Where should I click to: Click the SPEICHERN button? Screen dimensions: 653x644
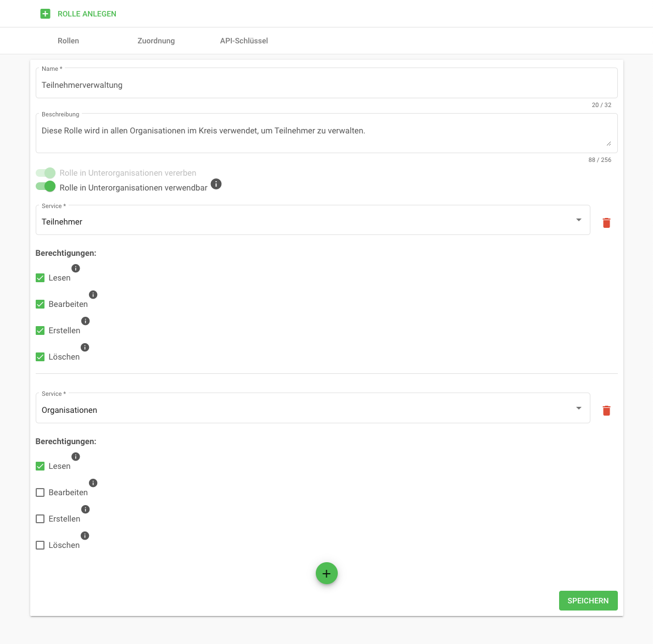[588, 601]
